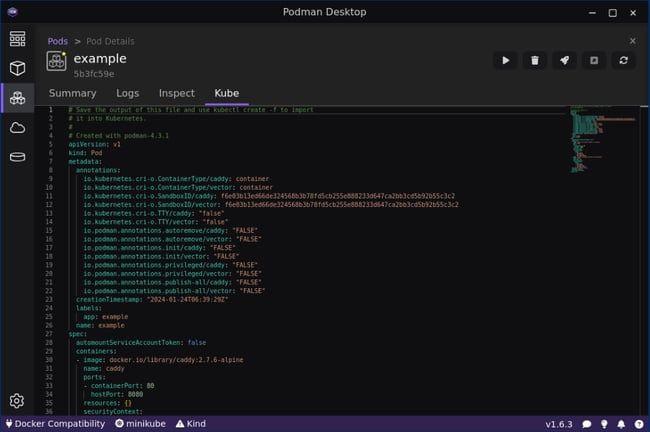Click the Generate Kube square icon button
The image size is (650, 432).
pos(594,61)
